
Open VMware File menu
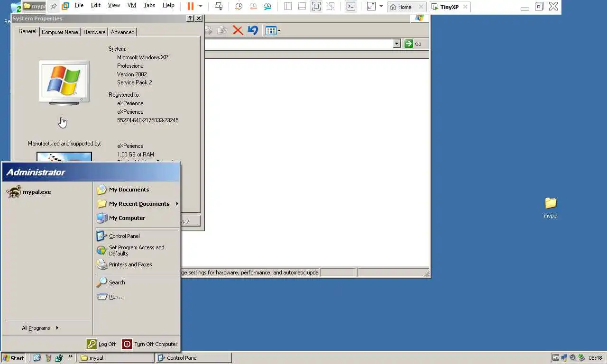point(79,6)
